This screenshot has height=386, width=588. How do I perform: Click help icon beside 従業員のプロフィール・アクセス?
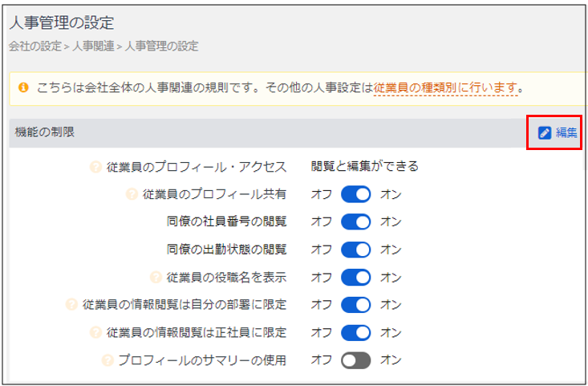[x=96, y=167]
